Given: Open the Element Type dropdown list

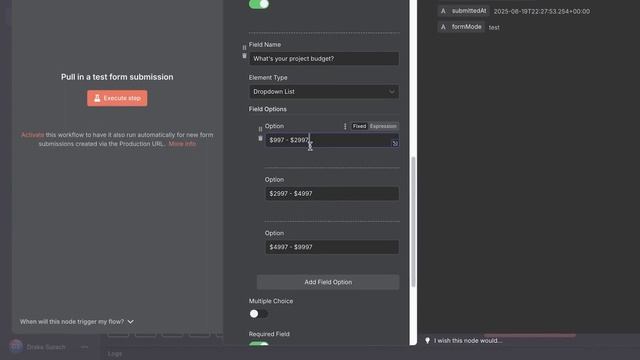Looking at the screenshot, I should (x=324, y=92).
